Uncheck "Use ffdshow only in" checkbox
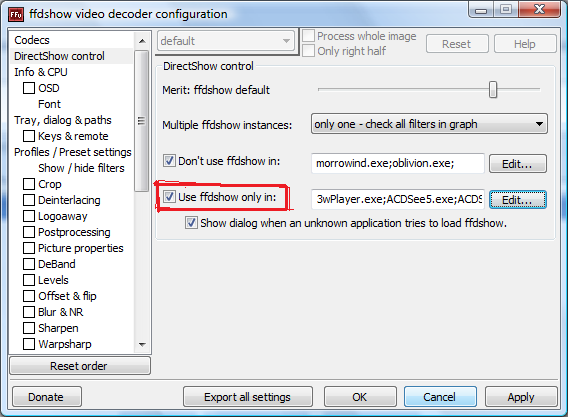This screenshot has width=569, height=418. pos(169,197)
